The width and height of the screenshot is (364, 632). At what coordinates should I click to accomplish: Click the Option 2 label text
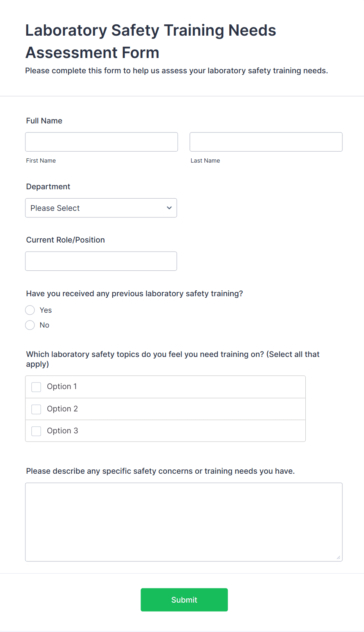(x=62, y=409)
